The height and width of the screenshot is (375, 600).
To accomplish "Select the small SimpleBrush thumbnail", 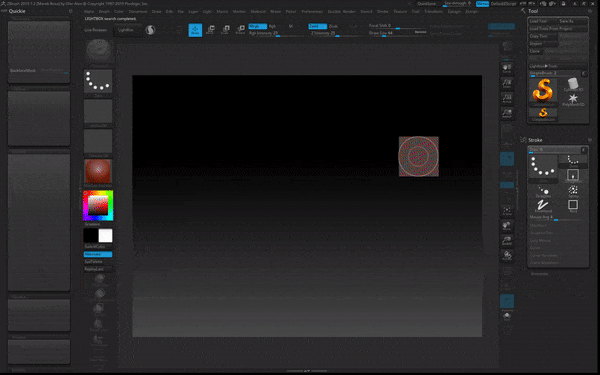I will [543, 114].
